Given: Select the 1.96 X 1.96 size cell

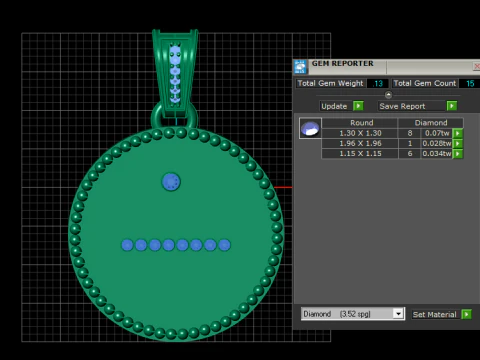Looking at the screenshot, I should pos(360,144).
